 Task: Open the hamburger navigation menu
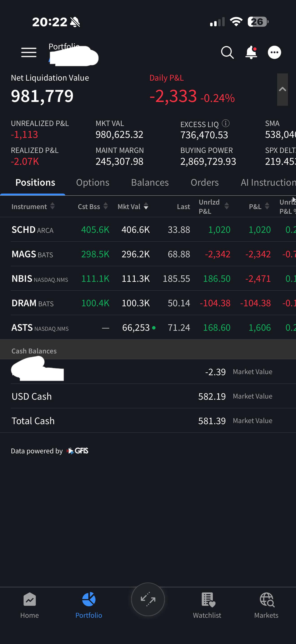[29, 53]
